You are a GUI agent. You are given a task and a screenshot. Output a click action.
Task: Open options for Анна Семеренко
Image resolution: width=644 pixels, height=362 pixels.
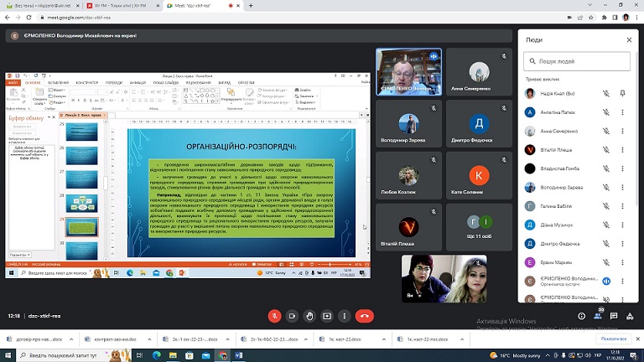tap(622, 131)
